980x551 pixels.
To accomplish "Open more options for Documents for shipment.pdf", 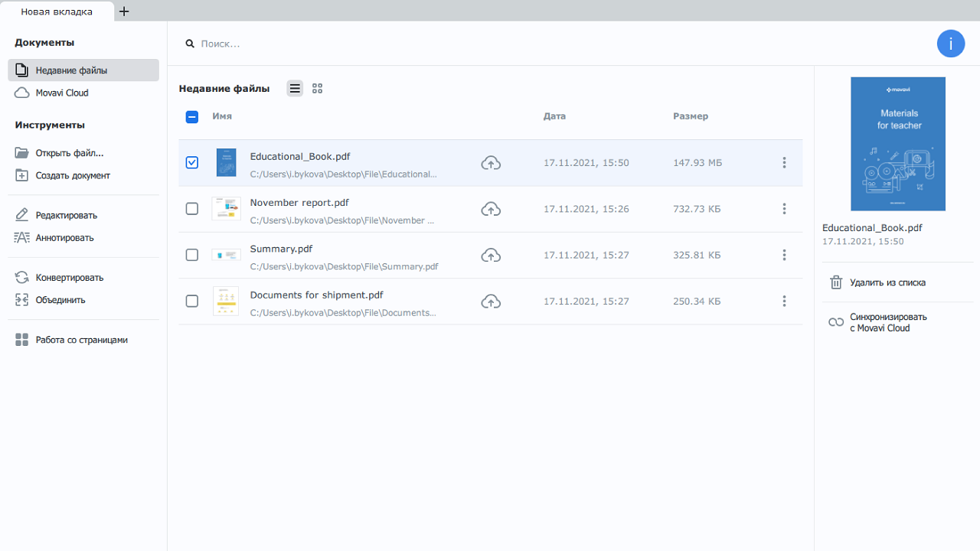I will (x=784, y=302).
